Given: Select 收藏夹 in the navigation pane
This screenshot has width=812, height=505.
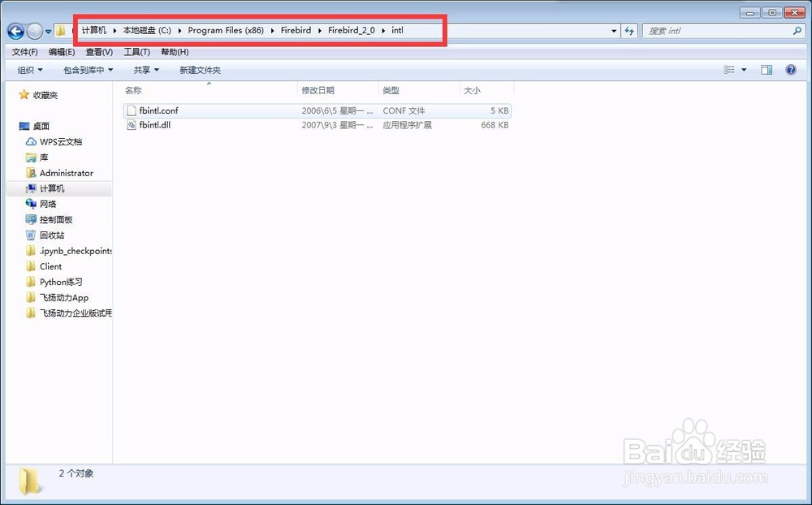Looking at the screenshot, I should tap(45, 95).
